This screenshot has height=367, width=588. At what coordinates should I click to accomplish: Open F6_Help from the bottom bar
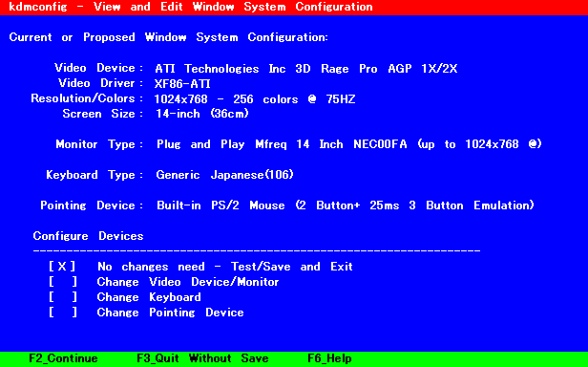tap(329, 358)
